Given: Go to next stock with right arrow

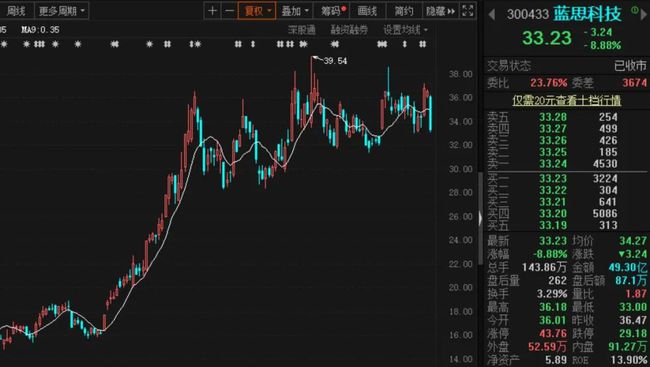Looking at the screenshot, I should coord(645,15).
